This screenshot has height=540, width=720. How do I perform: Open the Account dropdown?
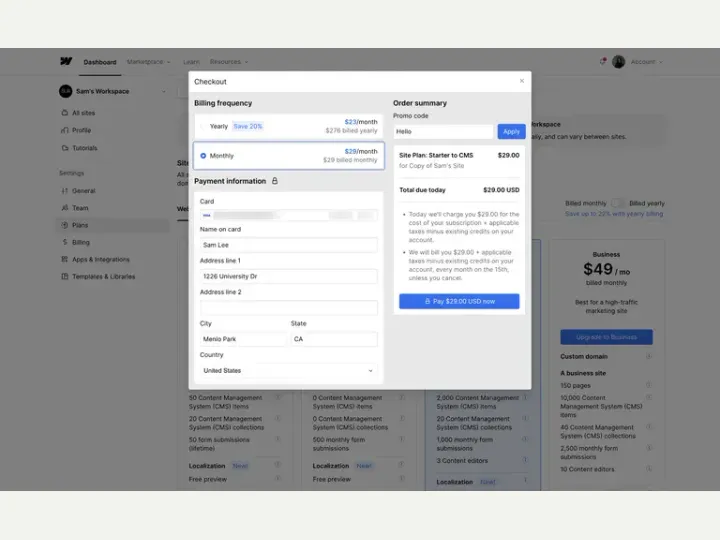647,62
